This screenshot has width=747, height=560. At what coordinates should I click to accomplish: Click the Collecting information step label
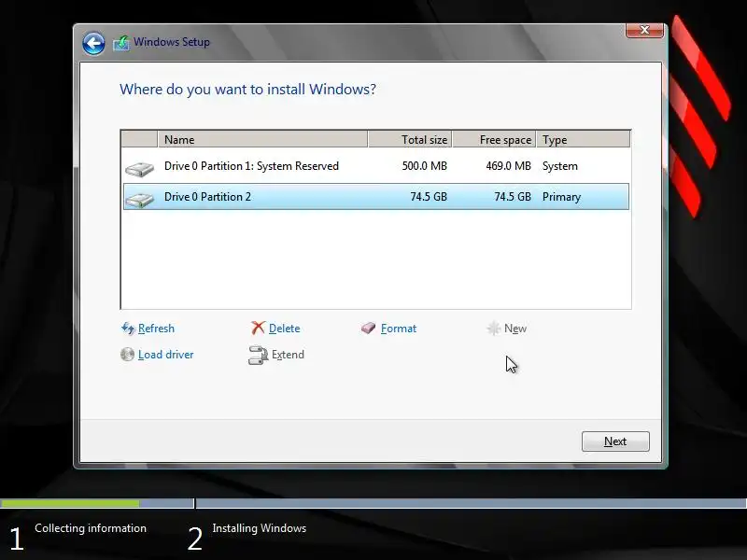tap(91, 528)
